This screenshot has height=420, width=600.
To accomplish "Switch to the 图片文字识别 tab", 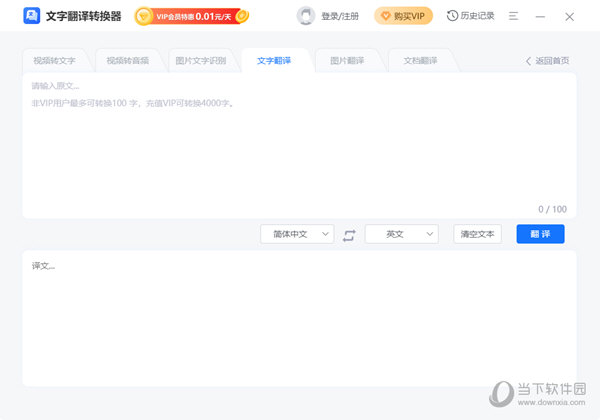I will pyautogui.click(x=201, y=60).
